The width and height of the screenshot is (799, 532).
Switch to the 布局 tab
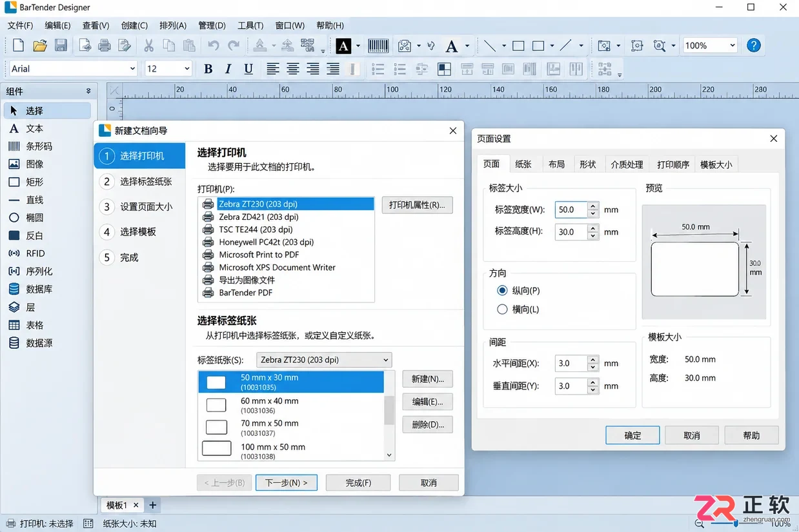[x=556, y=164]
